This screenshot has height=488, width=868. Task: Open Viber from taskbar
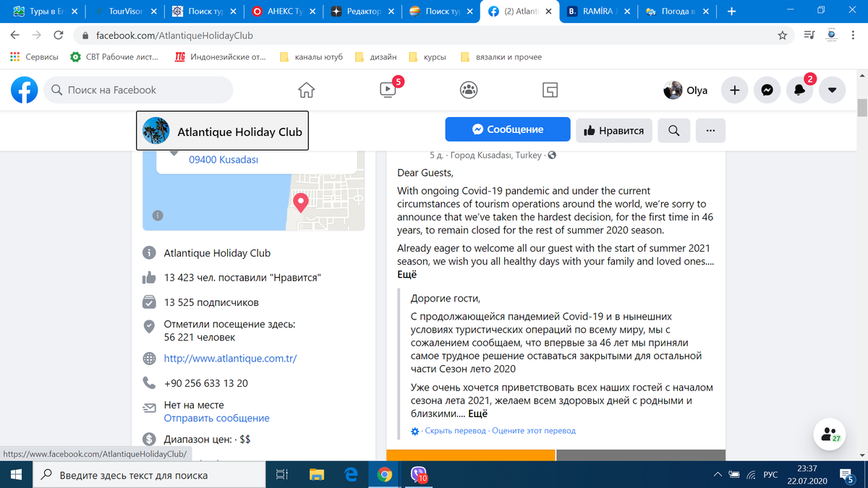[420, 474]
